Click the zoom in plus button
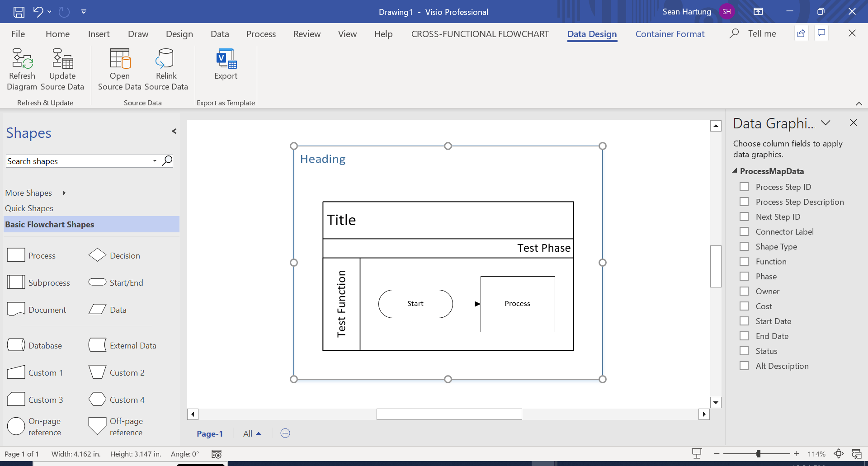Screen dimensions: 868x466 [x=797, y=453]
